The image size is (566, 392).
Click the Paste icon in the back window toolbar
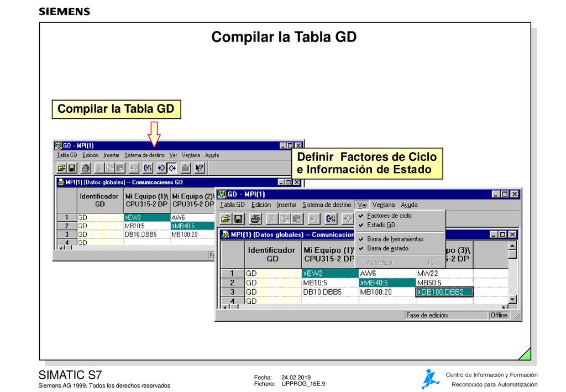[x=119, y=168]
